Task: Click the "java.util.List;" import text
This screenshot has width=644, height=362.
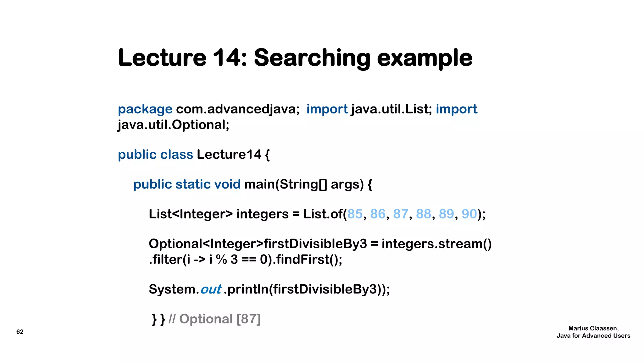Action: tap(391, 109)
